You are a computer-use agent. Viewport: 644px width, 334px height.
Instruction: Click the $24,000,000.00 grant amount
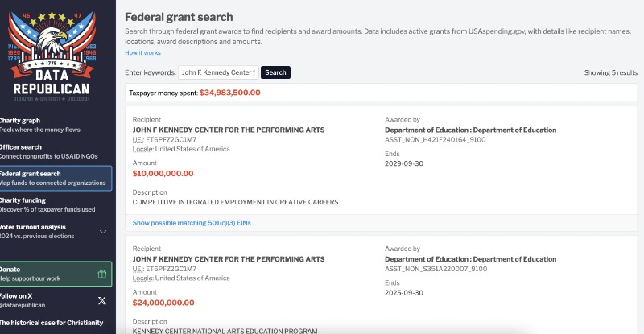click(x=163, y=303)
